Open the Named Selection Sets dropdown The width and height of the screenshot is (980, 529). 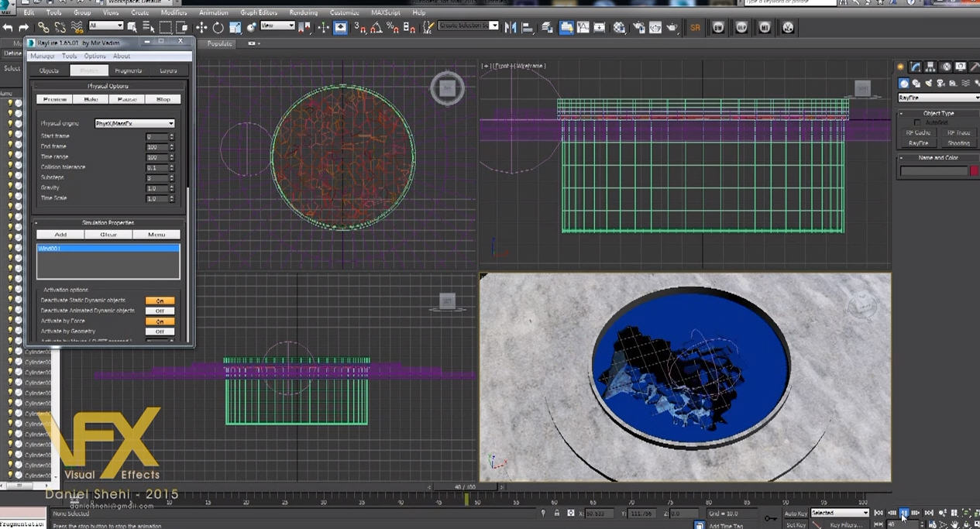(x=469, y=26)
